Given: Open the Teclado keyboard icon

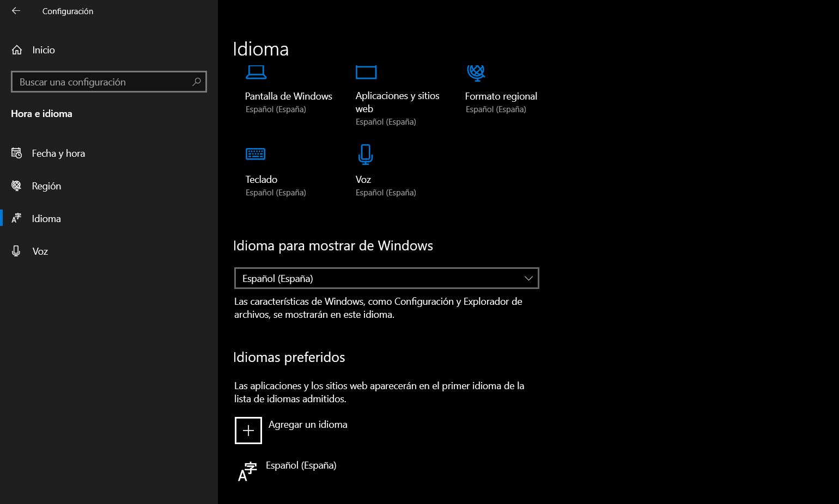Looking at the screenshot, I should (x=256, y=155).
